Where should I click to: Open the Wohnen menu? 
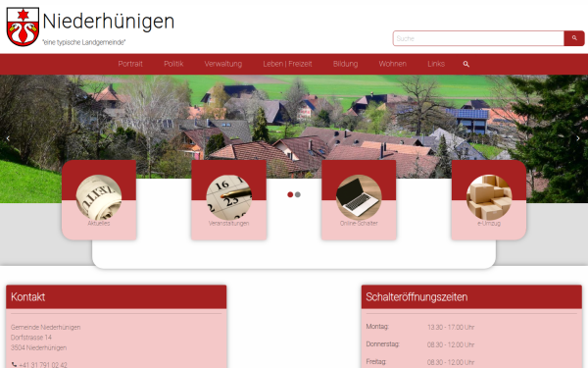(393, 64)
